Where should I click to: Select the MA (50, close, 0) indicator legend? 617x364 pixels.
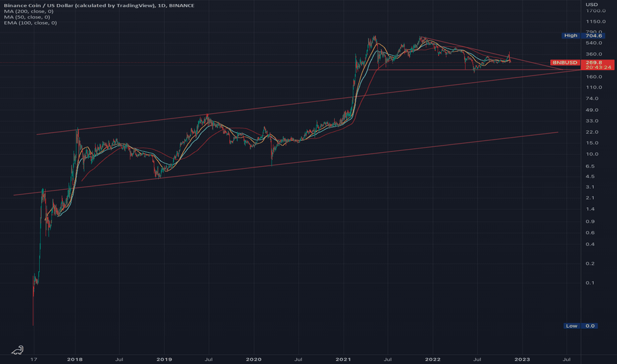27,17
